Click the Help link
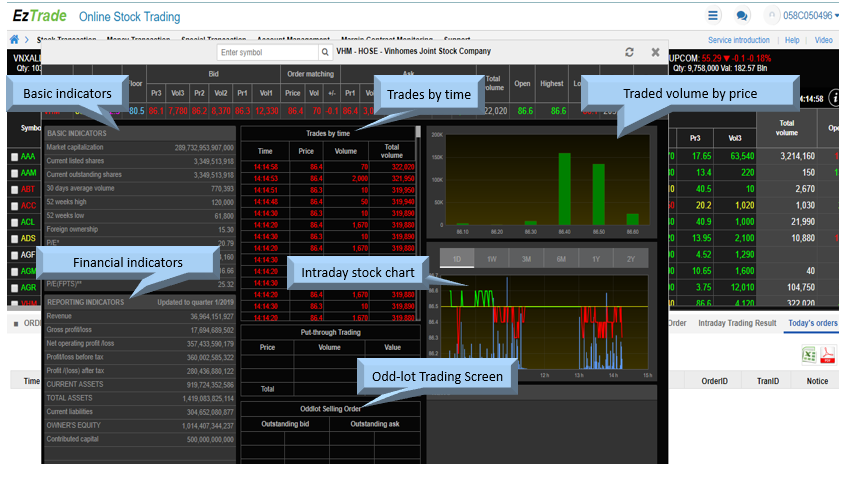This screenshot has height=495, width=846. click(x=792, y=40)
